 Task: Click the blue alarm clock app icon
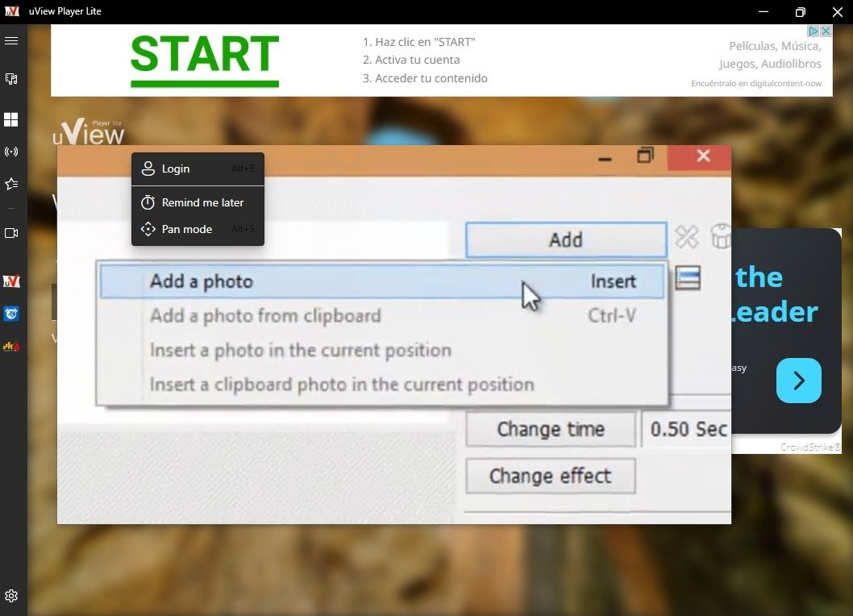(10, 314)
